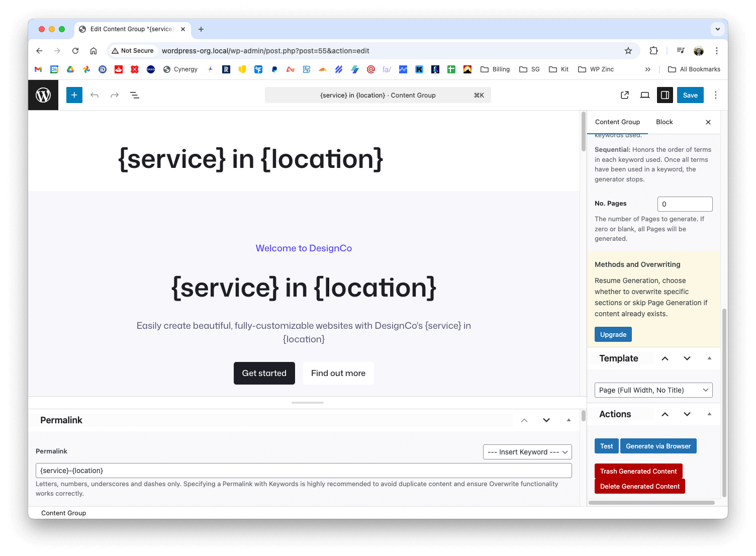Click Generate via Browser
This screenshot has height=556, width=756.
(658, 446)
